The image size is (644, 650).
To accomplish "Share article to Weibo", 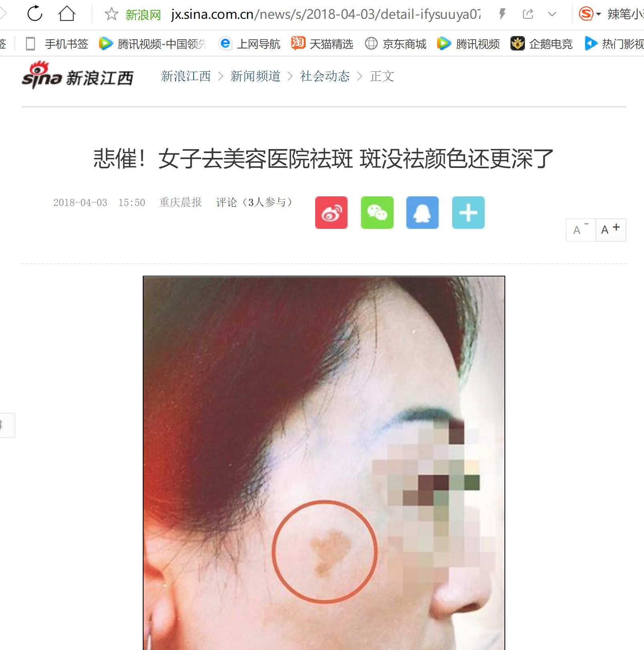I will (331, 212).
